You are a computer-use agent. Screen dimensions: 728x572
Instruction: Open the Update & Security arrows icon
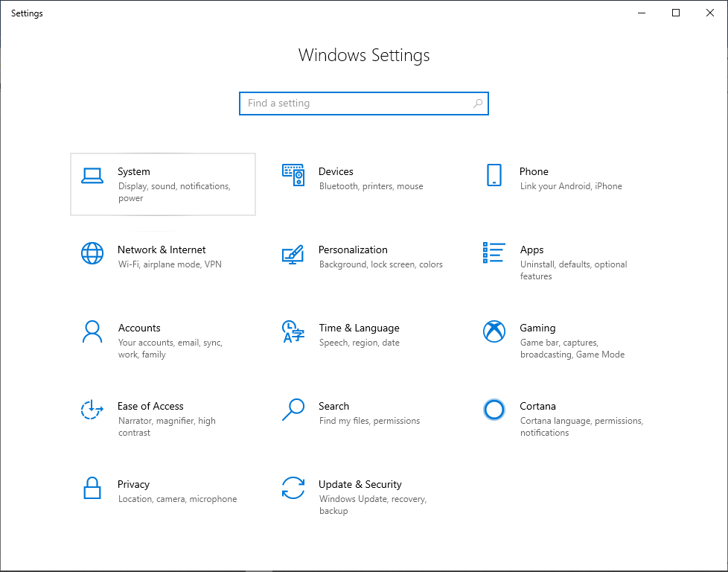click(x=293, y=488)
